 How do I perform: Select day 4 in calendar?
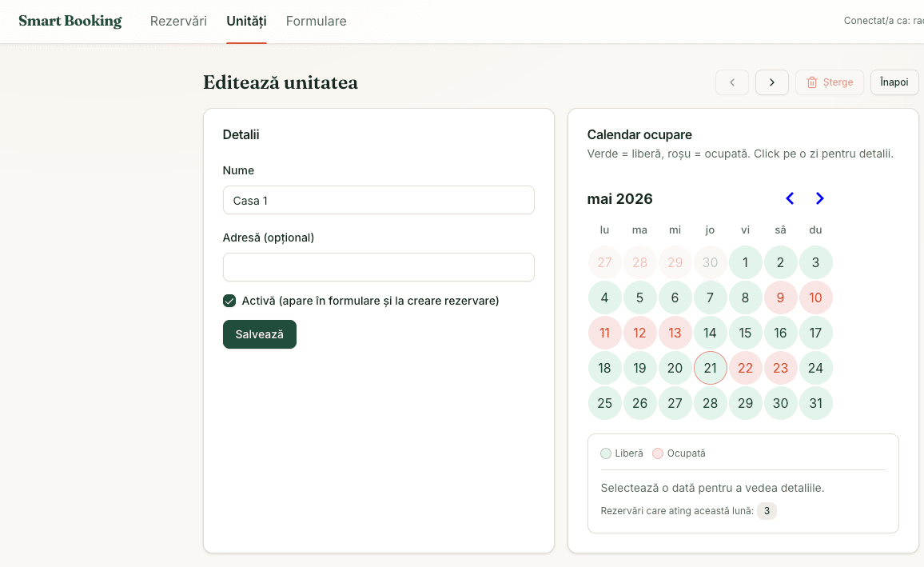pos(604,297)
